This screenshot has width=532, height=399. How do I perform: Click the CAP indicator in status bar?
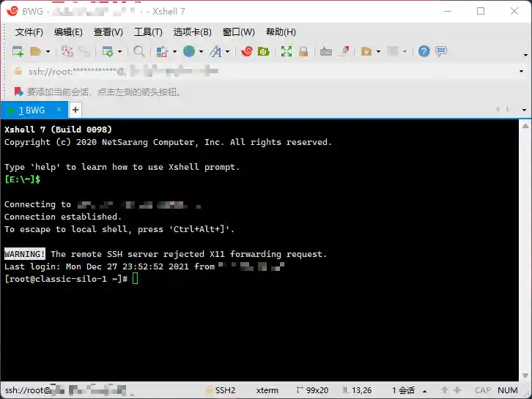(483, 390)
